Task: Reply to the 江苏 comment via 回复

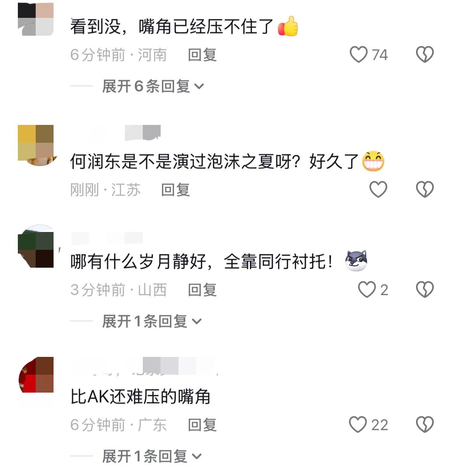Action: 175,190
